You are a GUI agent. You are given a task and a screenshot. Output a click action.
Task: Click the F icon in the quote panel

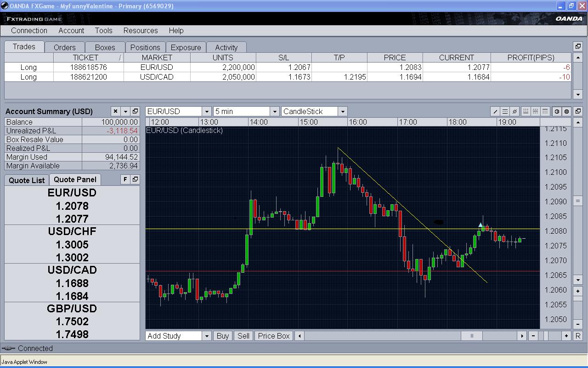[x=125, y=179]
